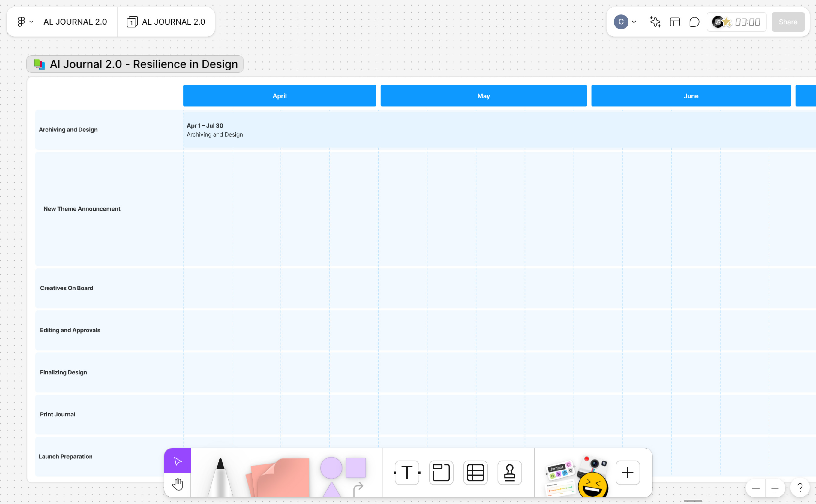Open comments with speech bubble icon
Image resolution: width=816 pixels, height=504 pixels.
(694, 22)
